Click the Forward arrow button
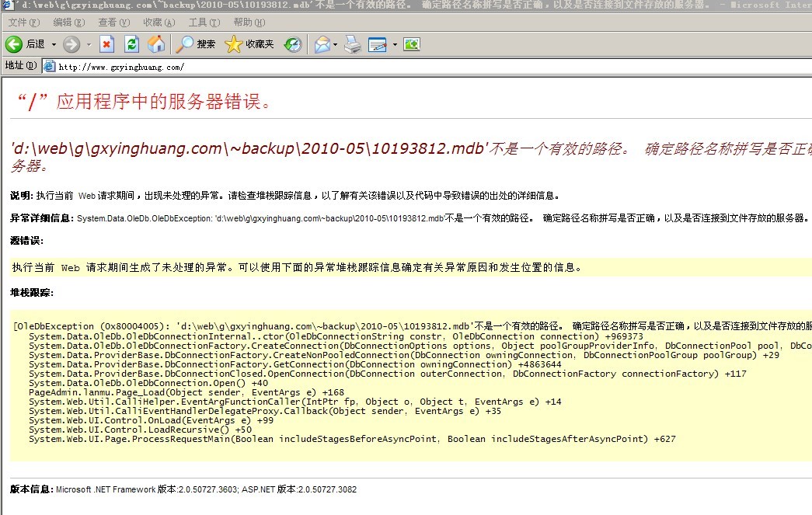Viewport: 812px width, 515px height. 71,44
